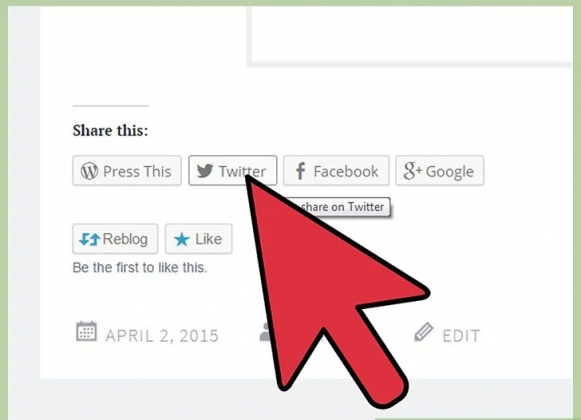Click the Facebook f logo icon
Viewport: 581px width, 420px height.
coord(300,171)
